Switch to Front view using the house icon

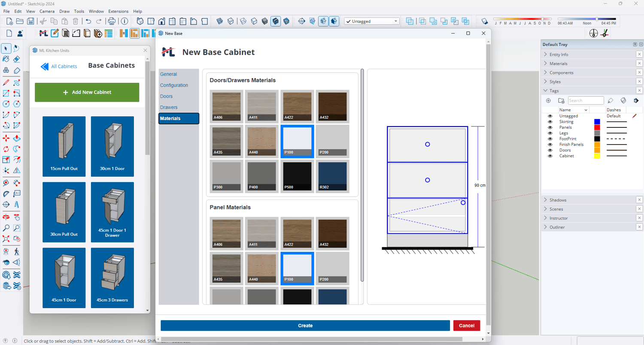[x=161, y=21]
